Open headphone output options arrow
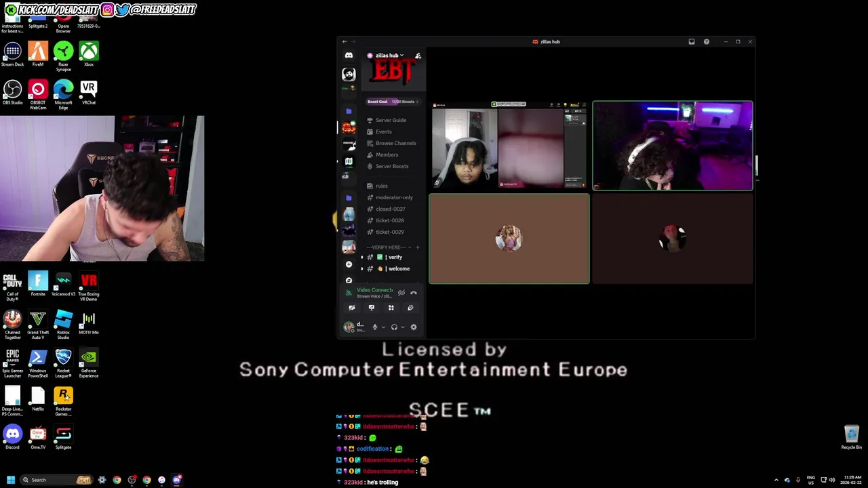 tap(403, 327)
